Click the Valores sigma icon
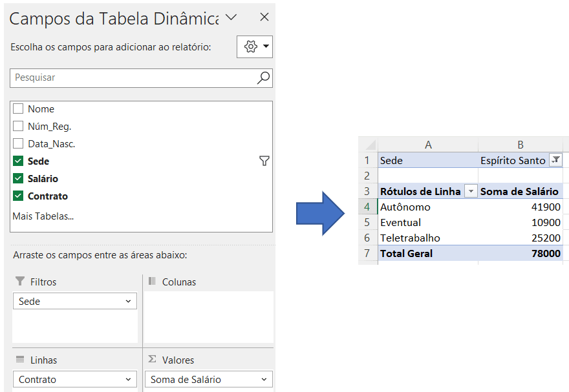 click(x=152, y=358)
